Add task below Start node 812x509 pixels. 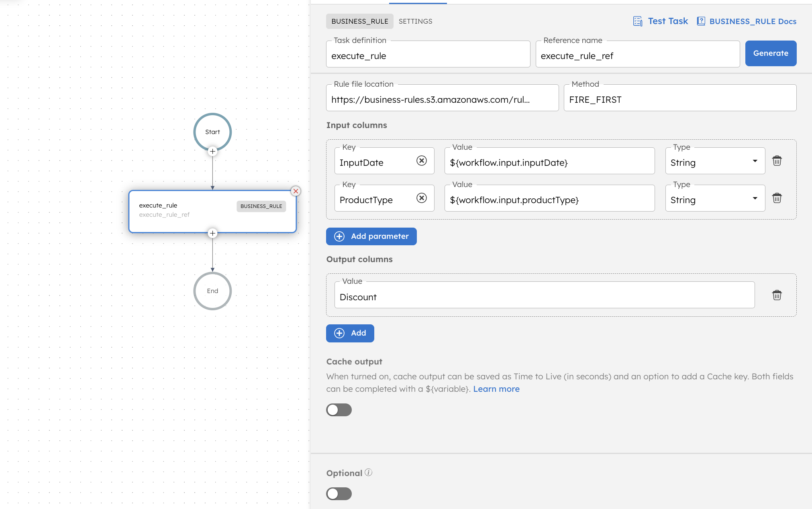pyautogui.click(x=212, y=151)
